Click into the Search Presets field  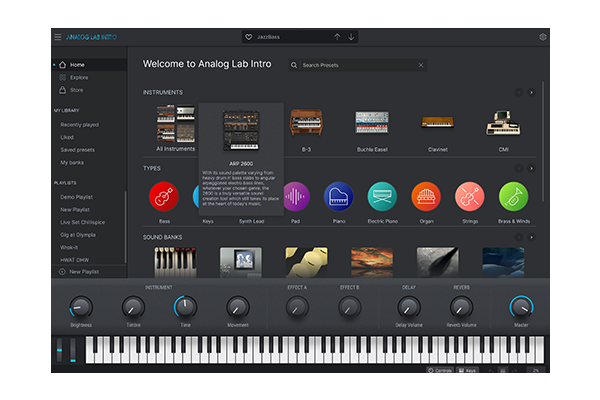point(355,65)
